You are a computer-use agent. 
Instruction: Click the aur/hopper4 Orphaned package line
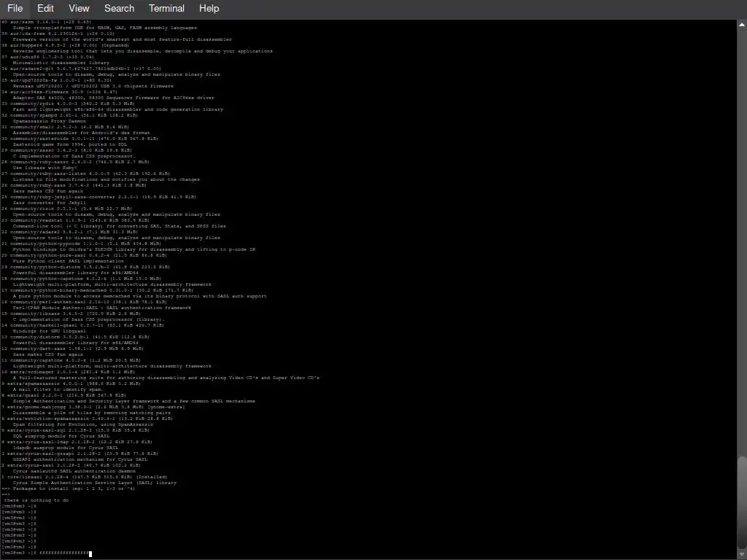(65, 45)
